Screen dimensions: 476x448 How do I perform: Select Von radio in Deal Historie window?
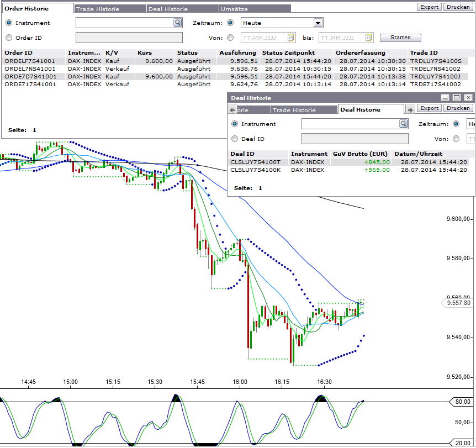click(x=456, y=139)
